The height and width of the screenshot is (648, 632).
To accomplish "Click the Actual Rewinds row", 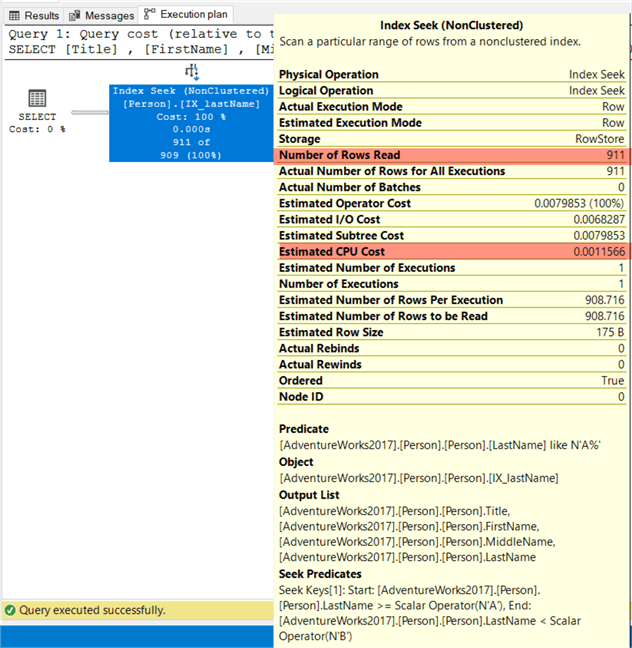I will tap(452, 364).
